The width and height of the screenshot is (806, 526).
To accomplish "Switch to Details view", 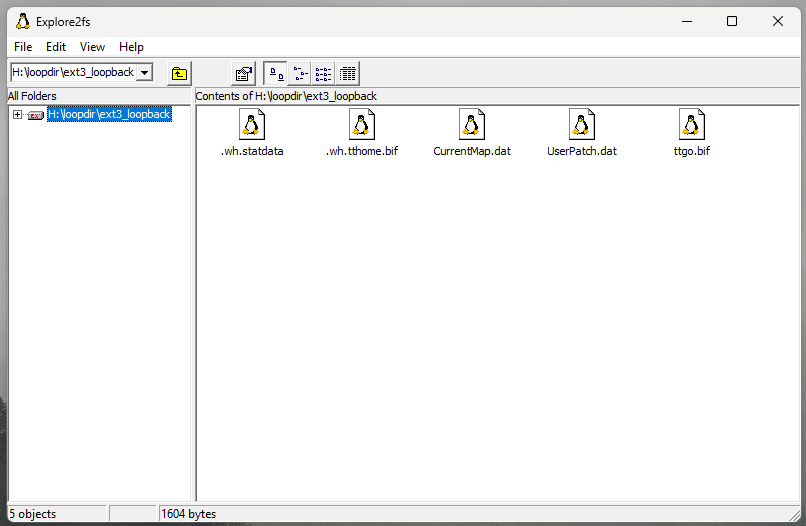I will (347, 74).
